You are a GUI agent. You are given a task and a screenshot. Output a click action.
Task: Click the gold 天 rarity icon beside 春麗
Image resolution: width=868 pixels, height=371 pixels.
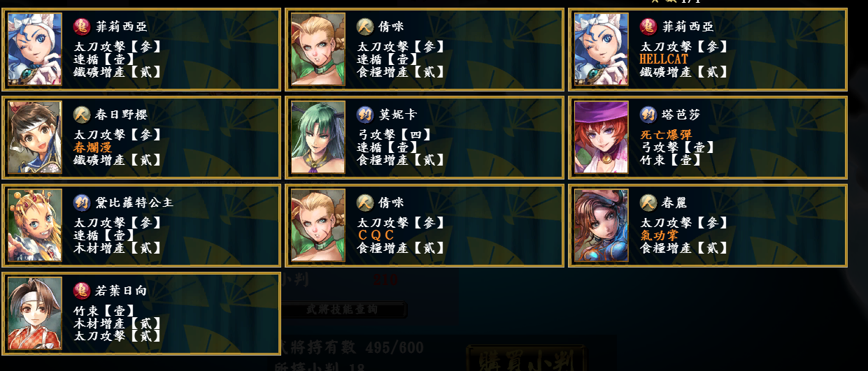coord(648,203)
